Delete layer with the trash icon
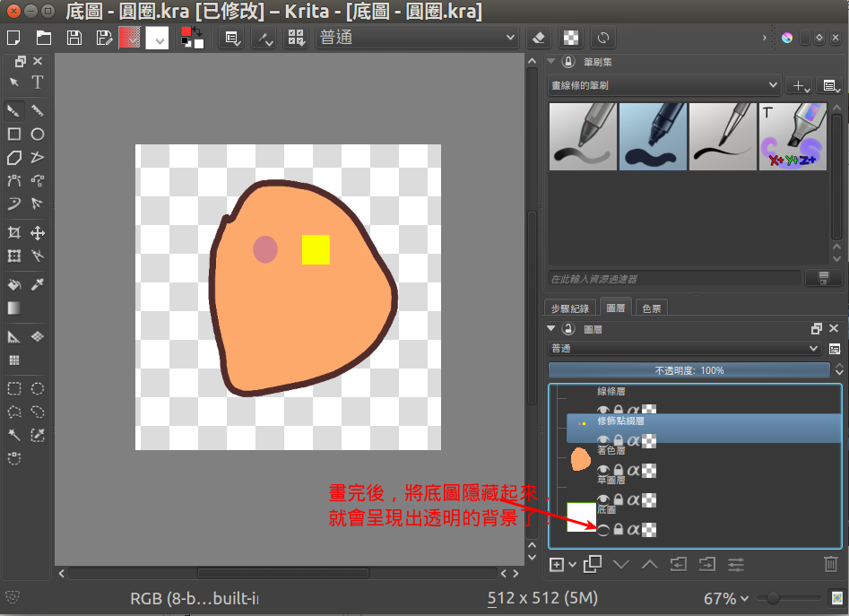The image size is (849, 616). 830,564
